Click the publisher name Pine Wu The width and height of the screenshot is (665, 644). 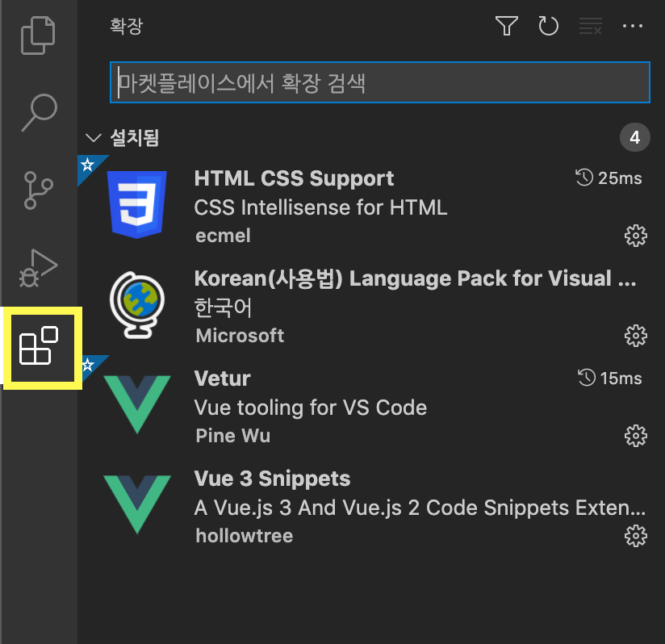pos(233,436)
